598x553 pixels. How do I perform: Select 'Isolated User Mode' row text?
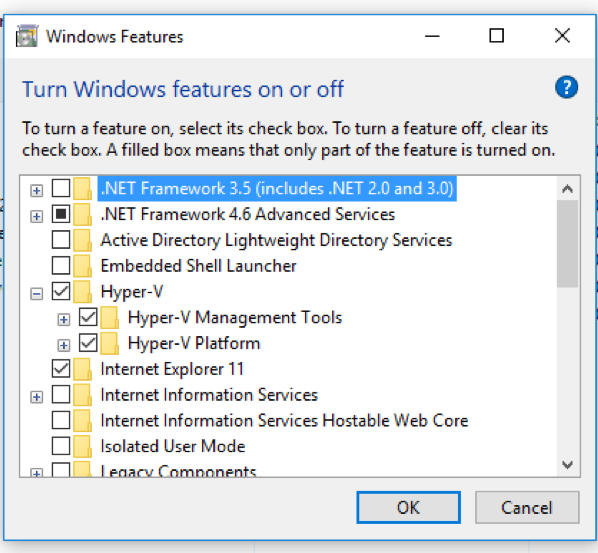(173, 447)
